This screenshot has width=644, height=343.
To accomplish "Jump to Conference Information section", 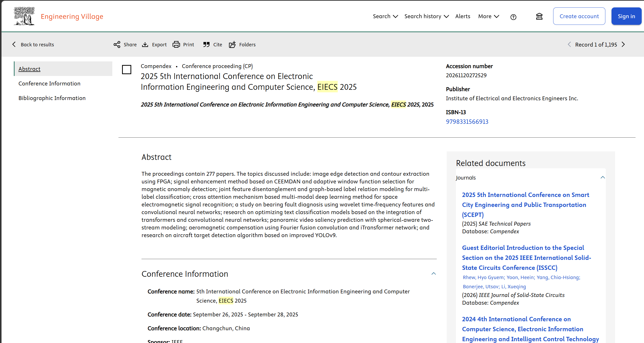I will [49, 84].
